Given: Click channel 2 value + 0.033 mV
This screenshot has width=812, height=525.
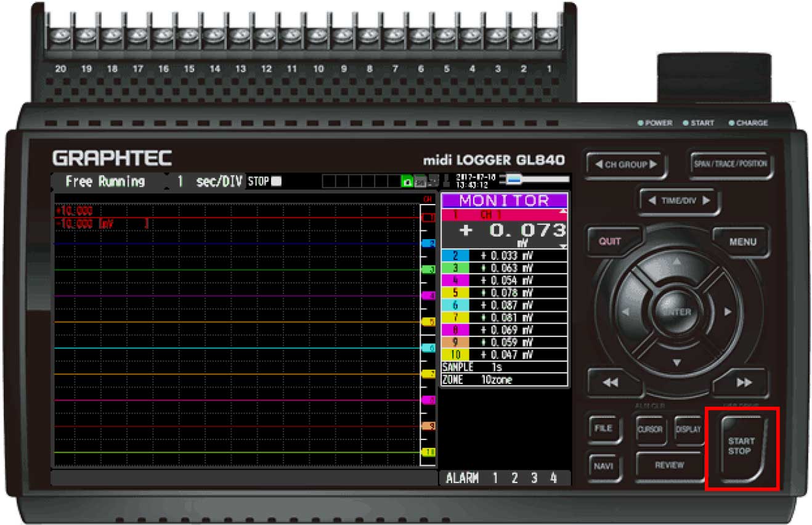Looking at the screenshot, I should click(x=506, y=256).
